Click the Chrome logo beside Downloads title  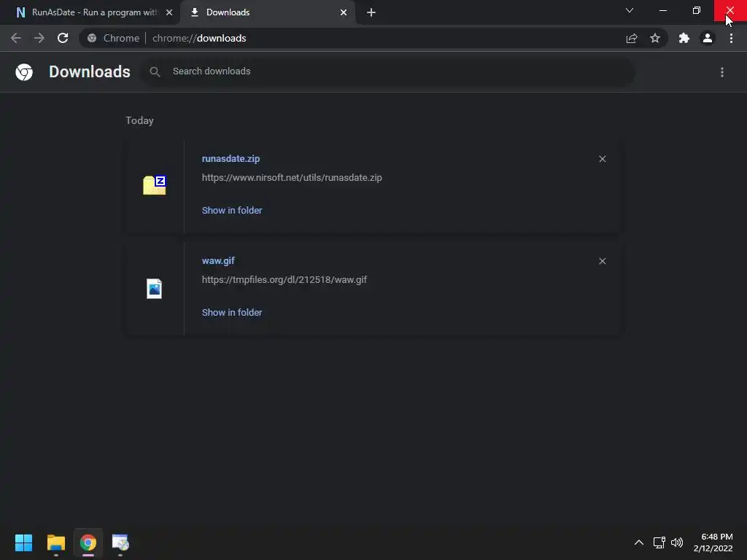point(24,72)
